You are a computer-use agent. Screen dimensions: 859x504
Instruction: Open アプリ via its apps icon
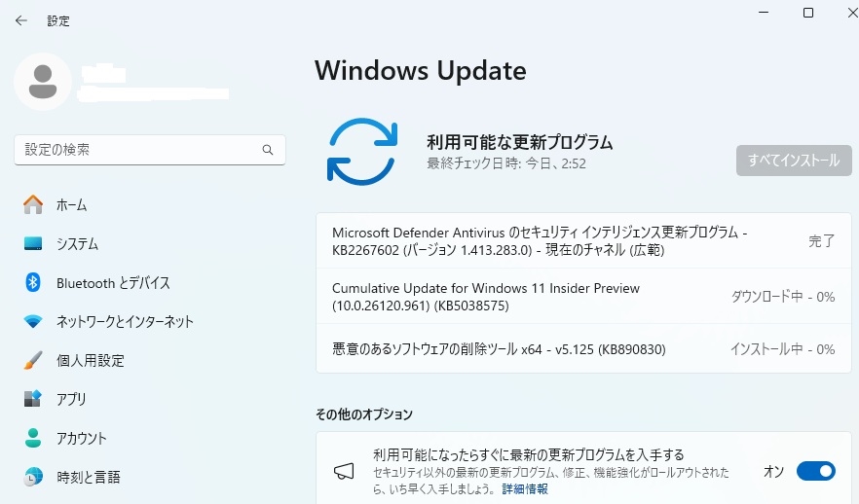(x=33, y=398)
